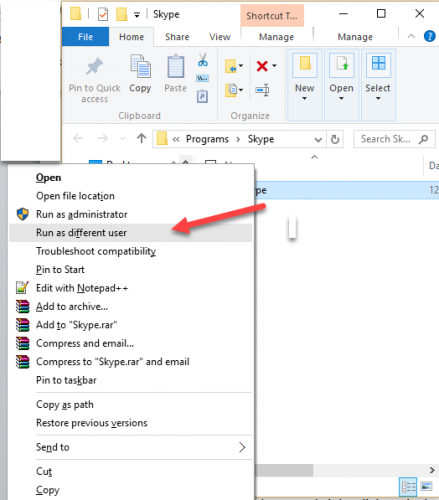Click the Refresh button next to address bar
Image resolution: width=439 pixels, height=500 pixels.
(335, 139)
